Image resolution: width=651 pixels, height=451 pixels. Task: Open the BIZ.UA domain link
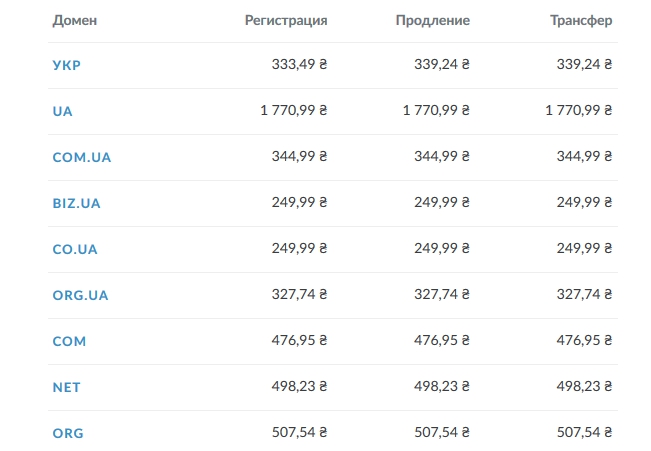[x=76, y=203]
